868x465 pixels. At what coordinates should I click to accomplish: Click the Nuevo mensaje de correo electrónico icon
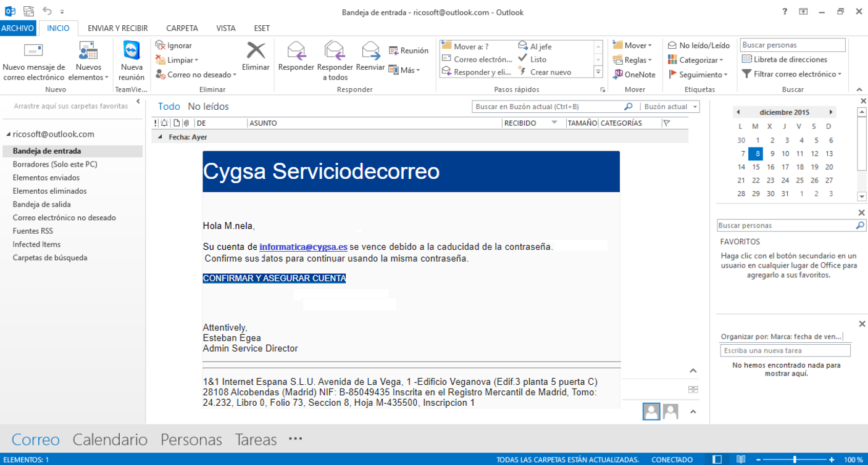tap(33, 51)
